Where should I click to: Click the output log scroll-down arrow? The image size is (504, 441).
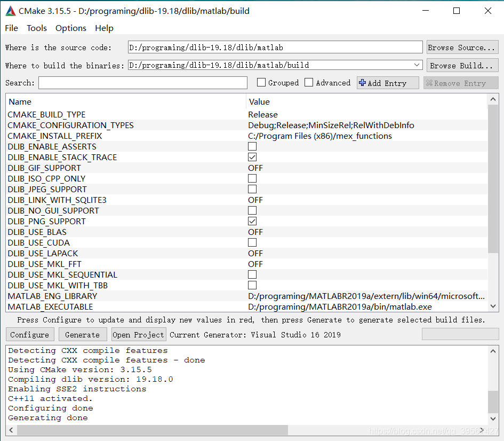pos(493,419)
